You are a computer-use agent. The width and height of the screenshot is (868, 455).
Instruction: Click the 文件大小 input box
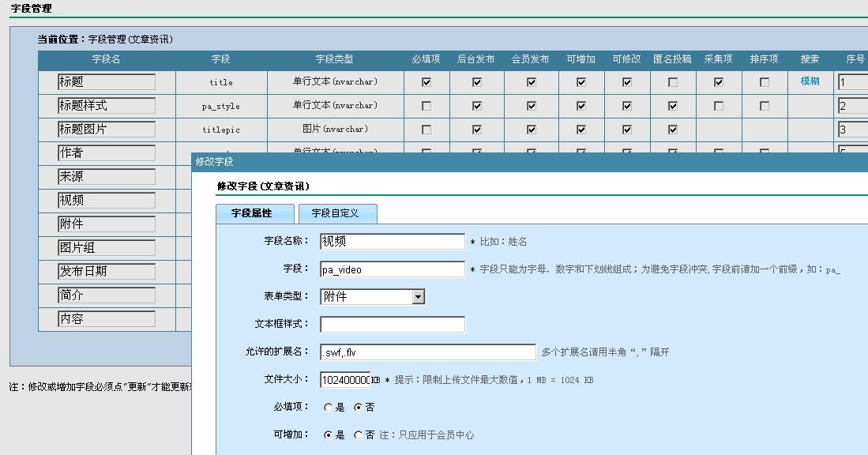click(345, 380)
